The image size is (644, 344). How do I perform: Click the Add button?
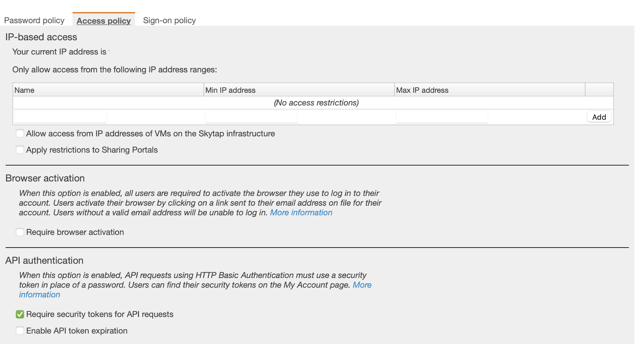pyautogui.click(x=599, y=117)
